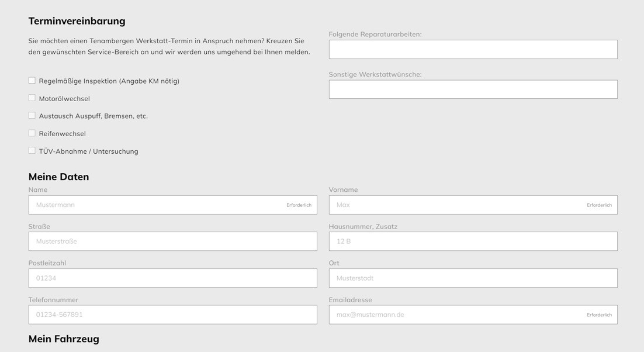Focus the Vorname input field
The width and height of the screenshot is (644, 352).
tap(459, 205)
